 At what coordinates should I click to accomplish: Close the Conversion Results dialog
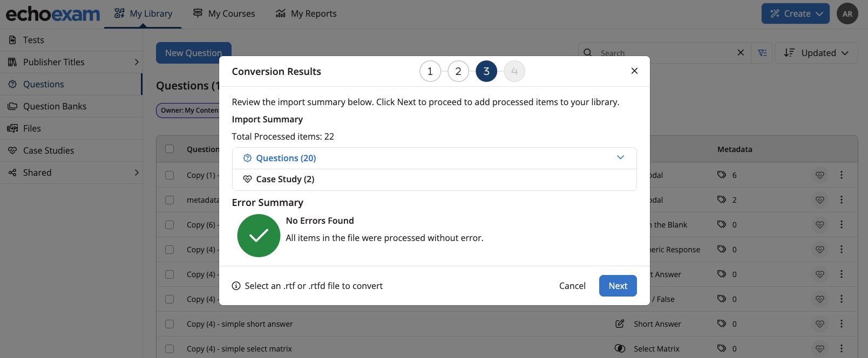coord(634,71)
